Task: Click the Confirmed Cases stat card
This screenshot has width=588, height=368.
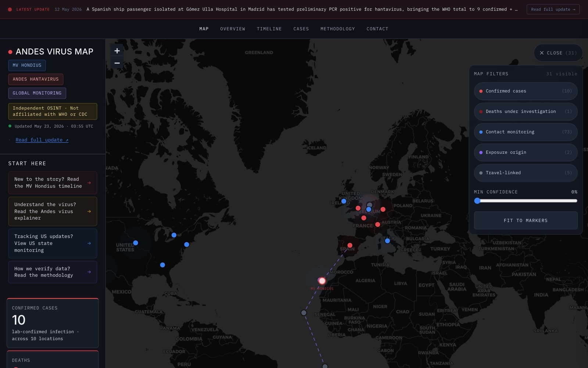Action: (x=53, y=323)
